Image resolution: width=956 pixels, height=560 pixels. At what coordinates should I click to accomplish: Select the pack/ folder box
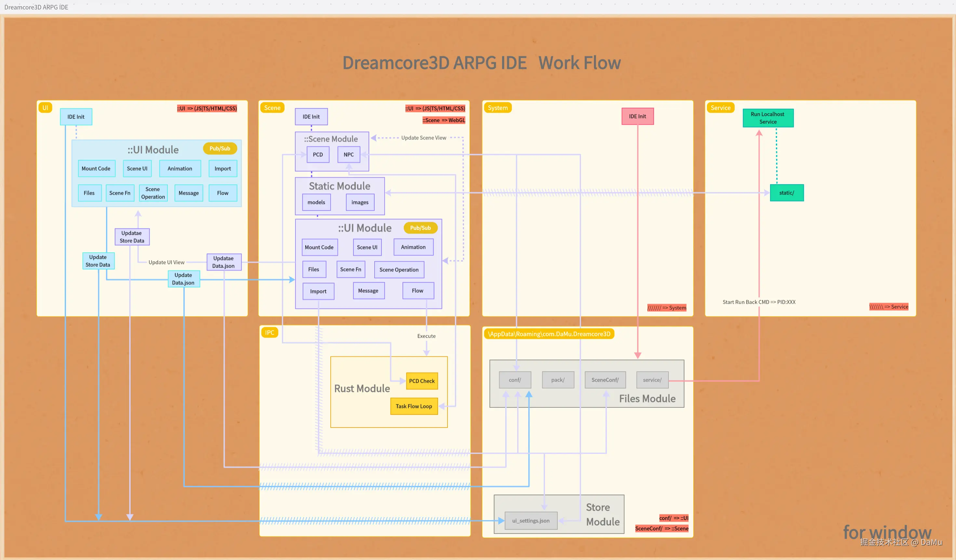tap(558, 380)
